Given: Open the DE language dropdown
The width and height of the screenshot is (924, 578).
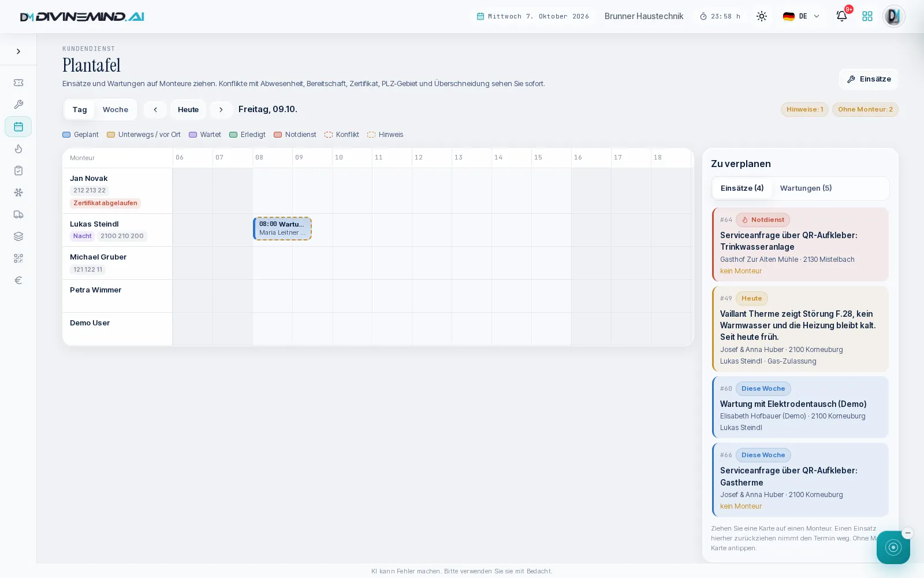Looking at the screenshot, I should click(x=802, y=16).
